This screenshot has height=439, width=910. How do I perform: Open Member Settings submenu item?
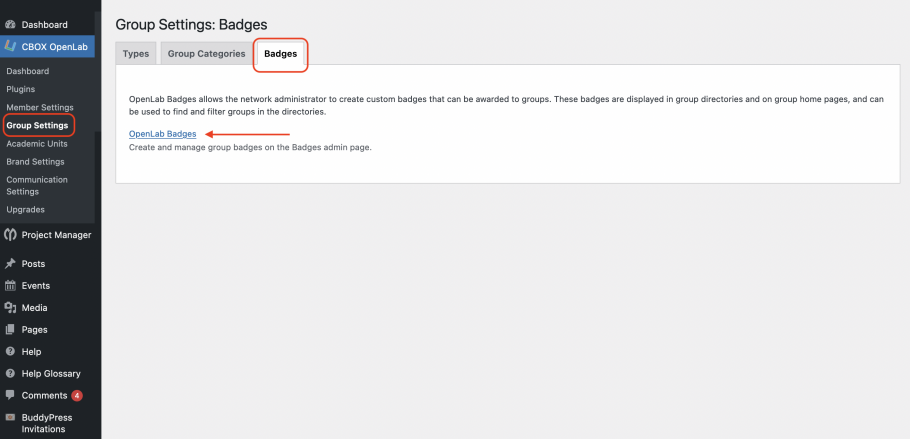(40, 107)
